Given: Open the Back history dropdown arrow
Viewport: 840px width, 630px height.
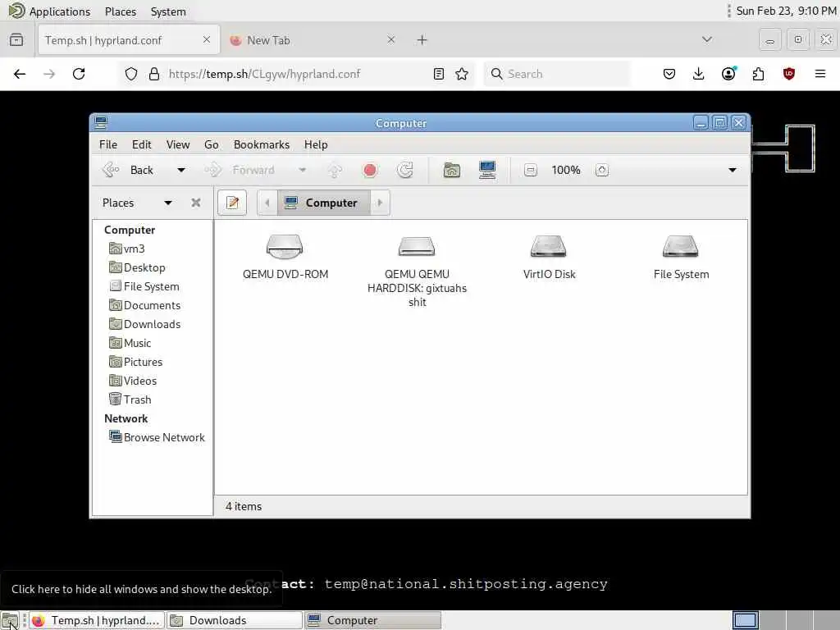Looking at the screenshot, I should (x=181, y=171).
